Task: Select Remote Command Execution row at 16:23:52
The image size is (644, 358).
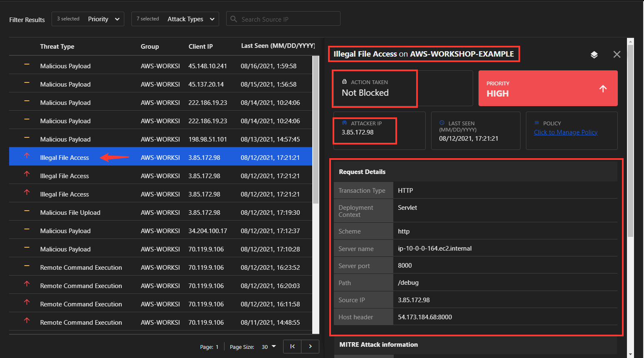Action: pos(160,267)
